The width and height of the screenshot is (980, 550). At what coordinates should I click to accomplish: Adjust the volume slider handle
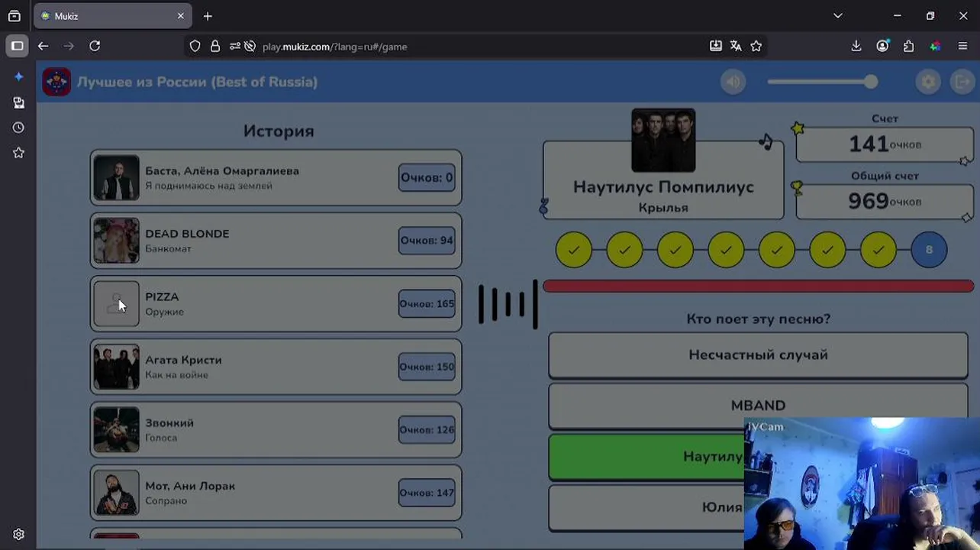click(x=871, y=82)
